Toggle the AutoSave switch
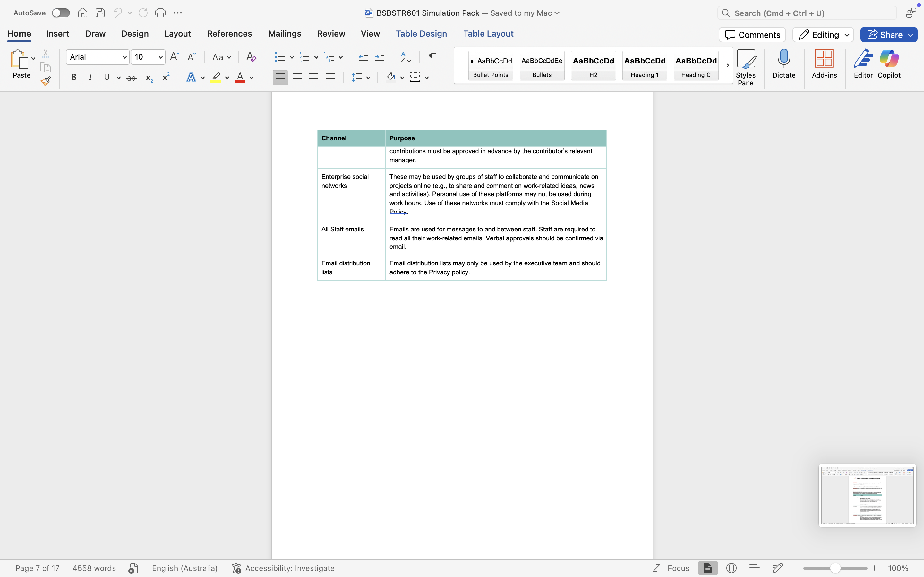 pos(61,13)
